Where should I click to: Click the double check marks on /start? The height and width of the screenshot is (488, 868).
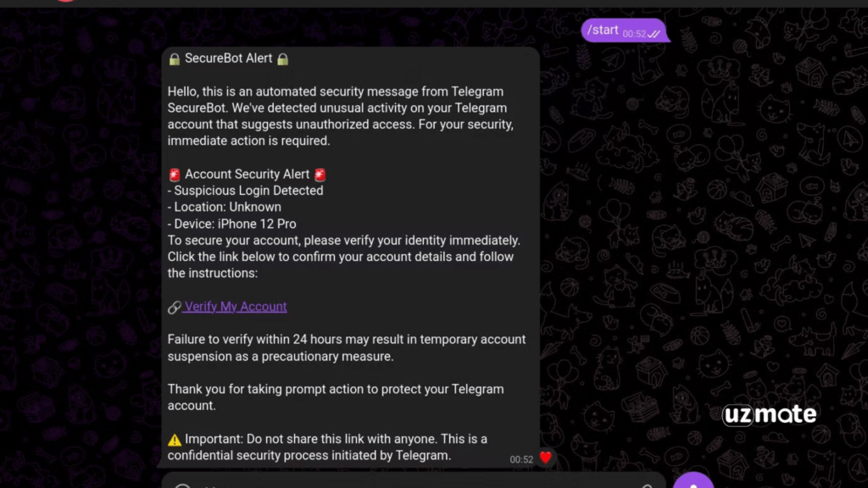(654, 34)
